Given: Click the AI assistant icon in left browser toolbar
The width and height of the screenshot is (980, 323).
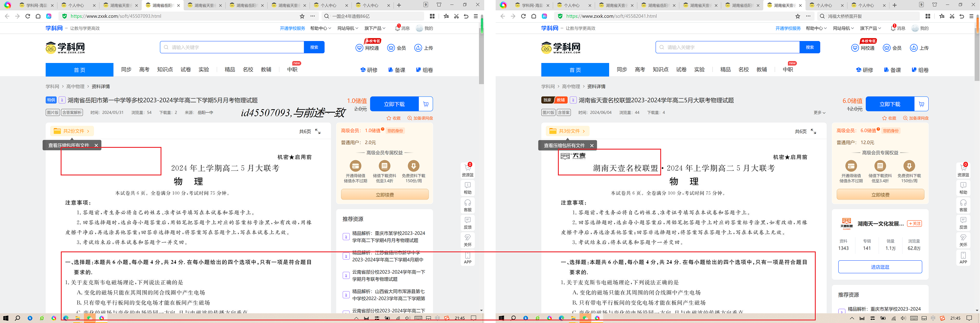Looking at the screenshot, I should click(49, 16).
